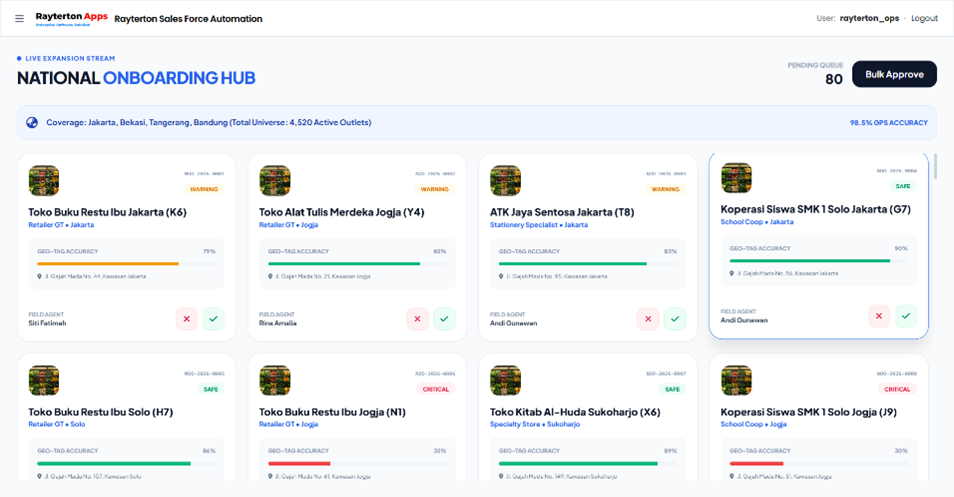Image resolution: width=954 pixels, height=497 pixels.
Task: Reject Koperasi Siswa SMK 1 Solo Jakarta (G7)
Action: pyautogui.click(x=879, y=316)
